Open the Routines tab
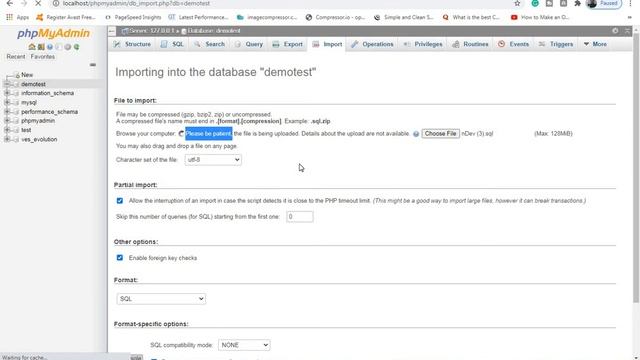Image resolution: width=640 pixels, height=360 pixels. click(470, 44)
